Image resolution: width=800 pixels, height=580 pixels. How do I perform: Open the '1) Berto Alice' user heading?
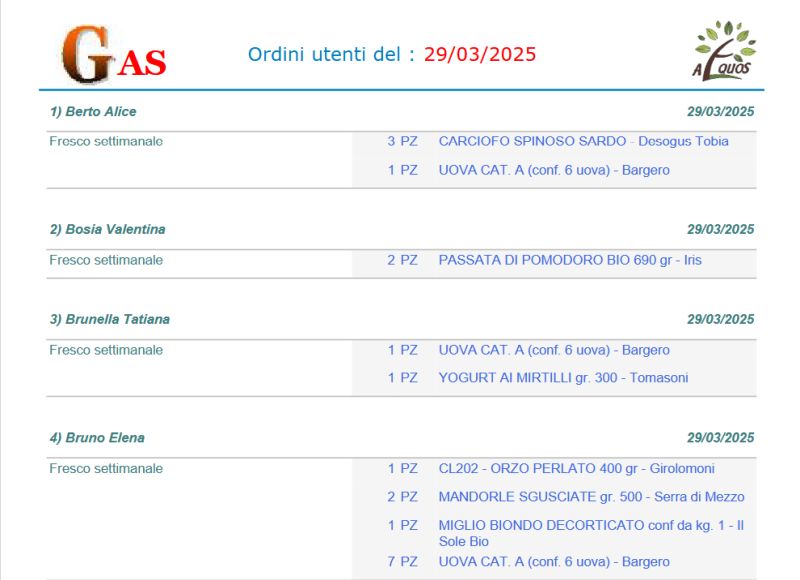[x=93, y=111]
